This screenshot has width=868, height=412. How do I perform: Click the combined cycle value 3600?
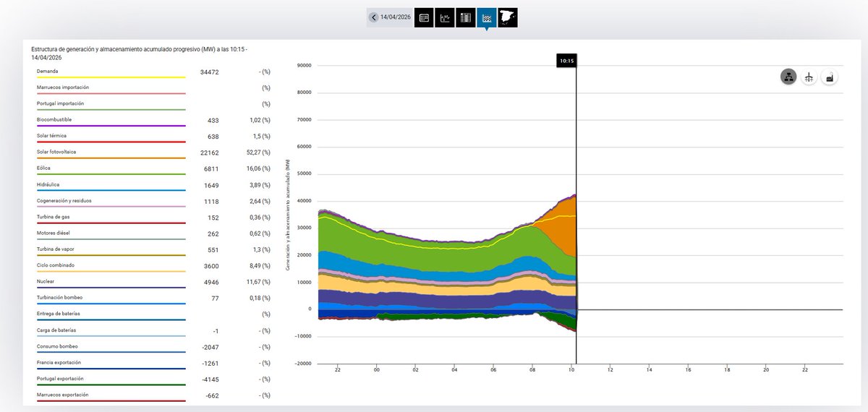(x=211, y=266)
